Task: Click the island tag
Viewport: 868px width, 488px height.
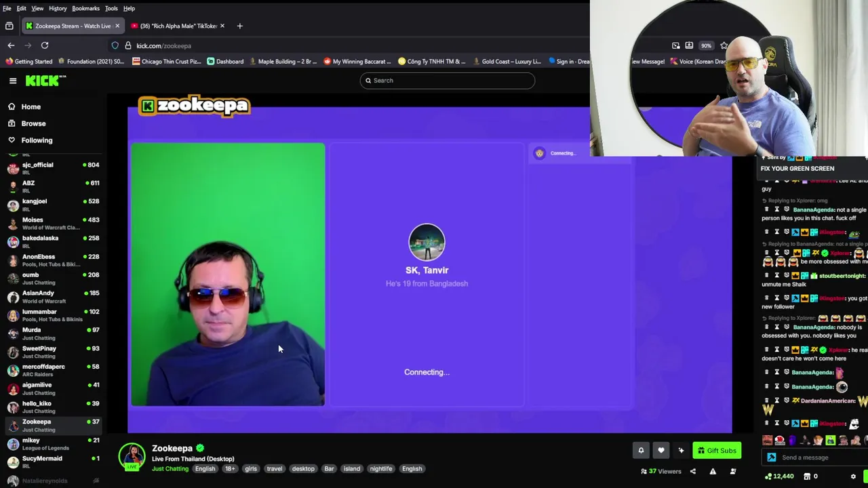Action: click(x=351, y=469)
